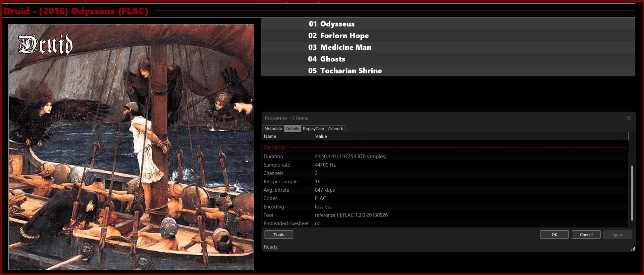Click the FLAC codec value
This screenshot has width=644, height=275.
point(320,198)
